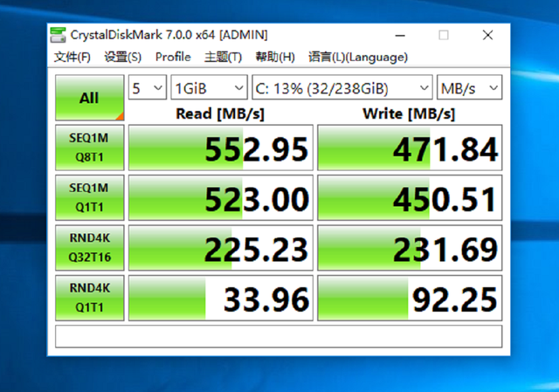
Task: Click the Read [MB/s] column header
Action: tap(220, 114)
